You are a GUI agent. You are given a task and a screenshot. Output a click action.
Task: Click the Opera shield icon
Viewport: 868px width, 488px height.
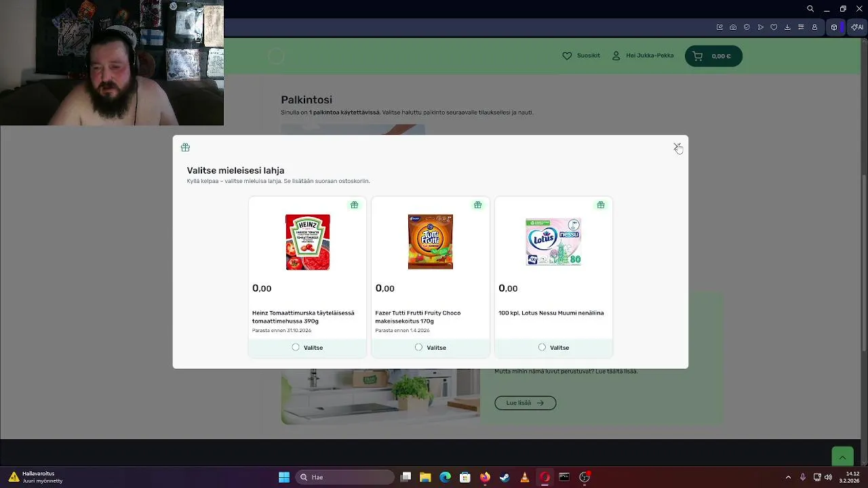[747, 27]
